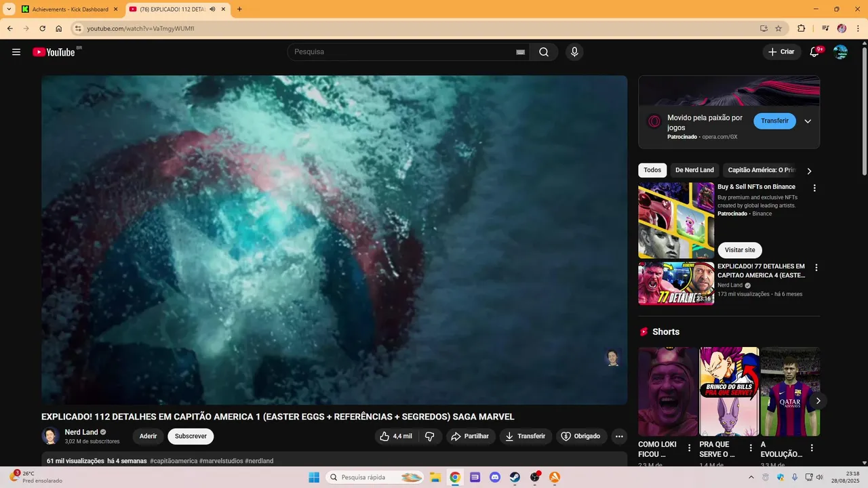
Task: Open Chrome media controls icon
Action: pos(825,28)
